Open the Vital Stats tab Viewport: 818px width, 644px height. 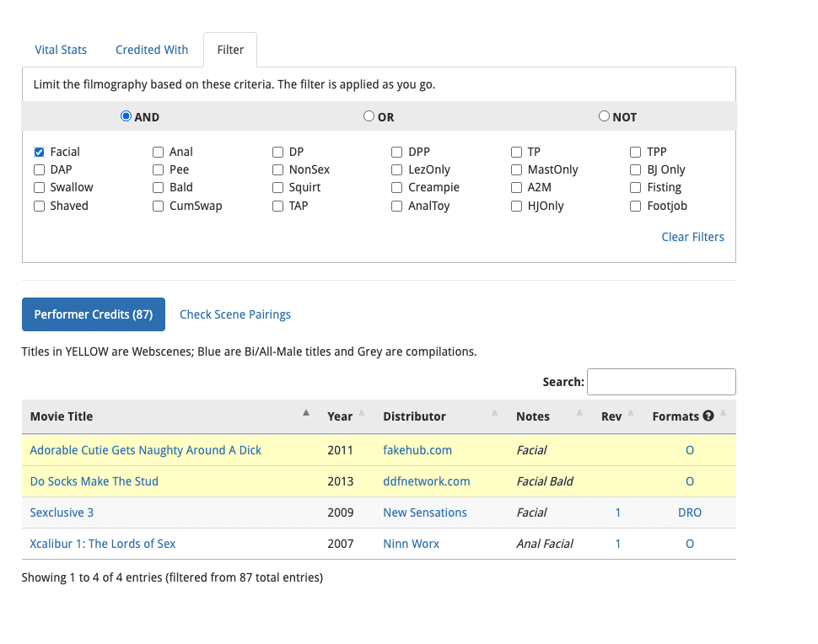click(x=61, y=50)
